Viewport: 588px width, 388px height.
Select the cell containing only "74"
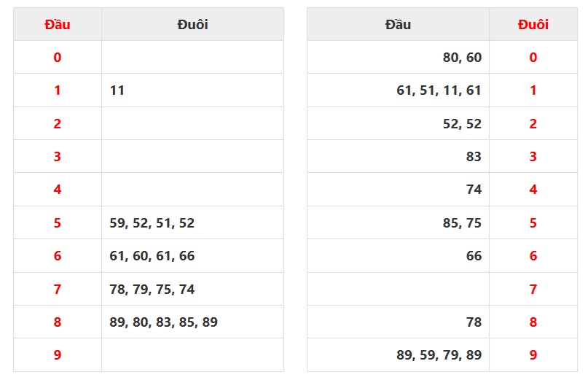pos(474,190)
